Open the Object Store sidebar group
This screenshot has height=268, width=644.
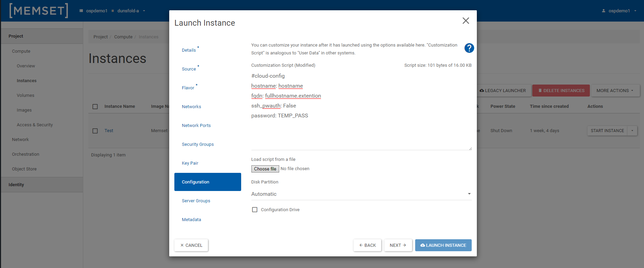coord(24,169)
